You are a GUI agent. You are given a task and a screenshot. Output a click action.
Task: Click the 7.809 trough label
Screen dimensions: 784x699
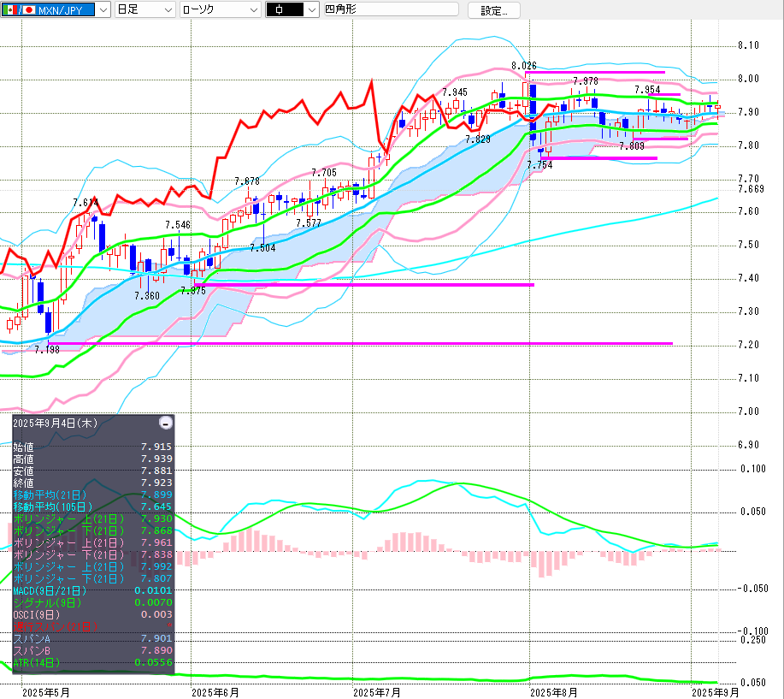coord(632,146)
